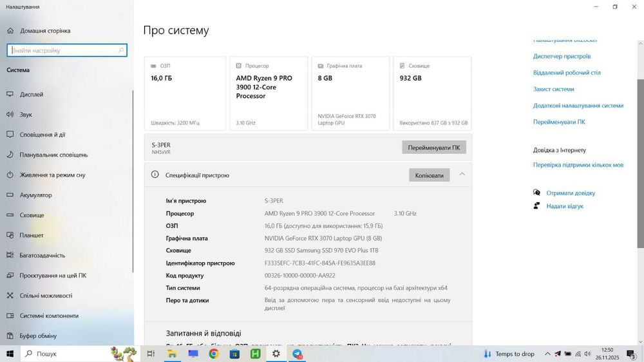Click the Перейменувати ПК link on right
Screen dimensions: 644x362
(559, 122)
